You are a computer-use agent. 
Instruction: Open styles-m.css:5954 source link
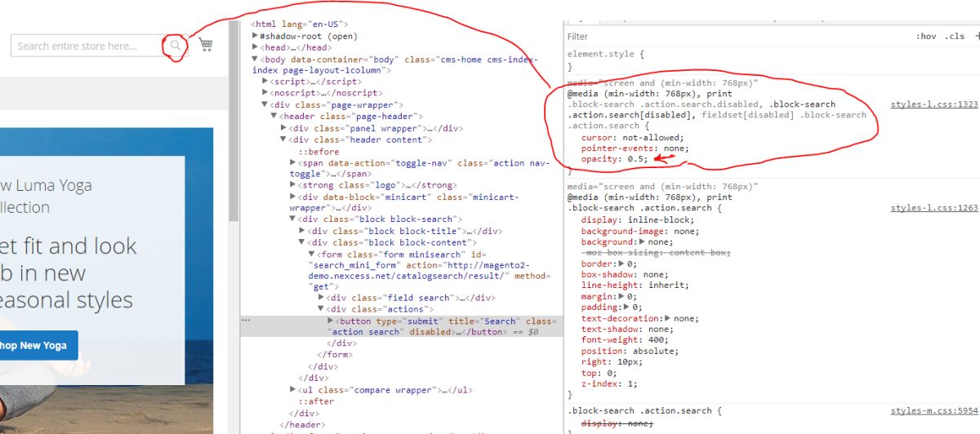click(934, 411)
